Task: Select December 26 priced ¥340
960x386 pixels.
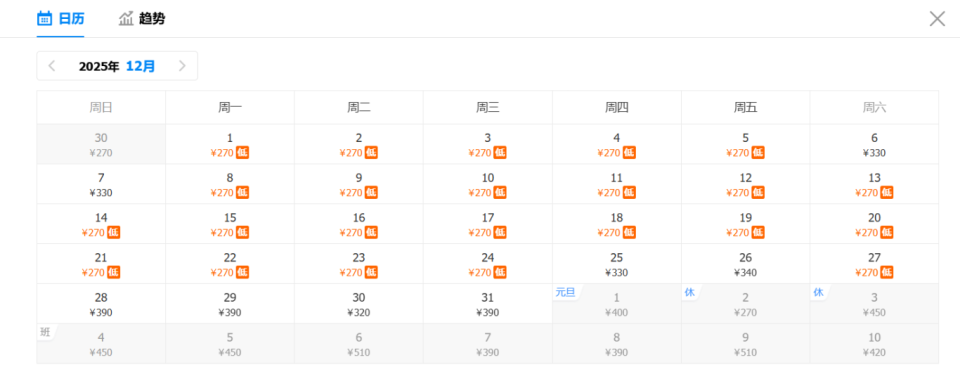Action: (746, 264)
